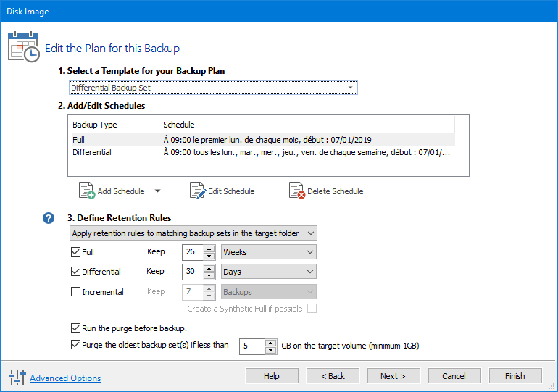Open the Differential Days unit dropdown
558x392 pixels.
coord(269,272)
